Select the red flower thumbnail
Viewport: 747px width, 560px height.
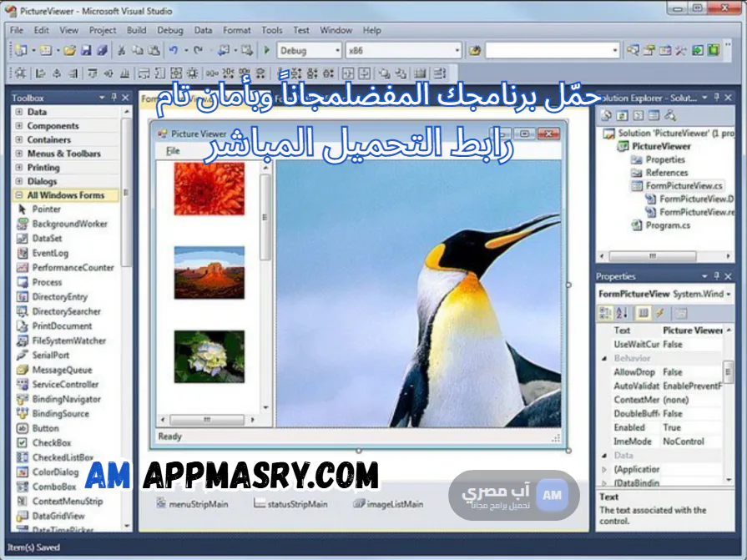(209, 189)
